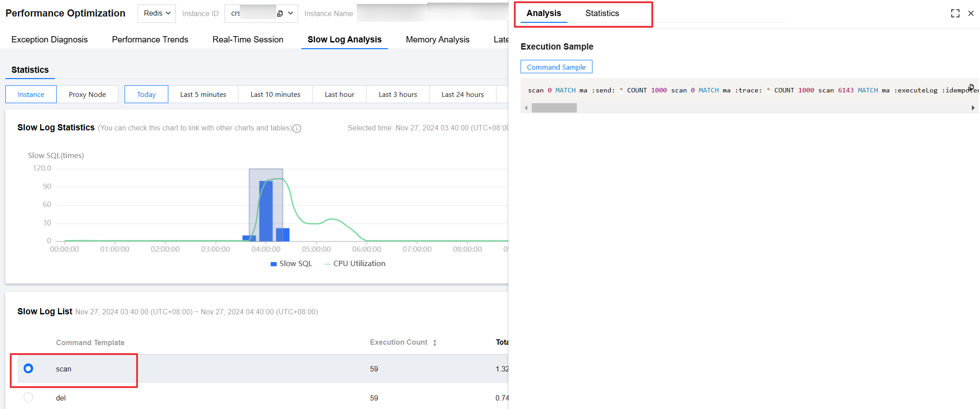Click the Command Sample button
The height and width of the screenshot is (409, 980).
coord(556,67)
